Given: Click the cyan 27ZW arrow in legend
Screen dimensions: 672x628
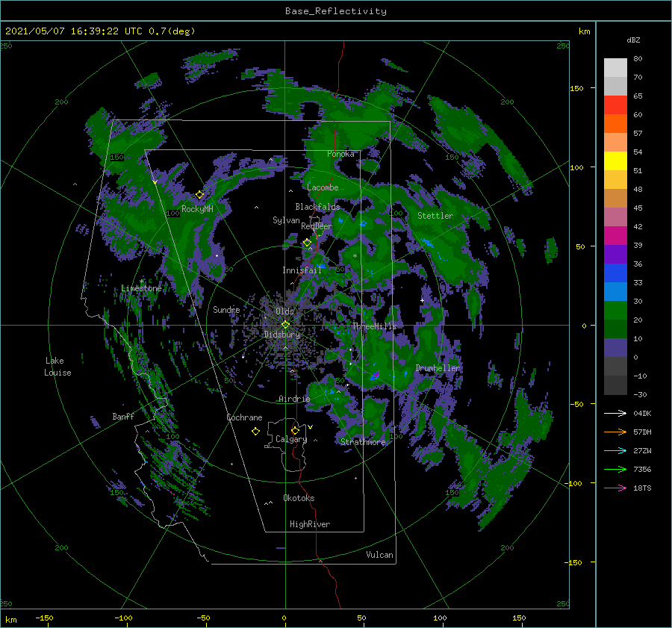Looking at the screenshot, I should (615, 450).
